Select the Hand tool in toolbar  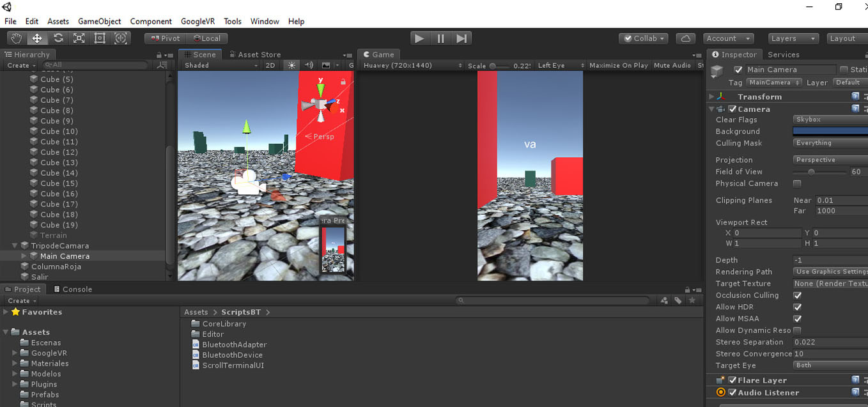point(16,38)
